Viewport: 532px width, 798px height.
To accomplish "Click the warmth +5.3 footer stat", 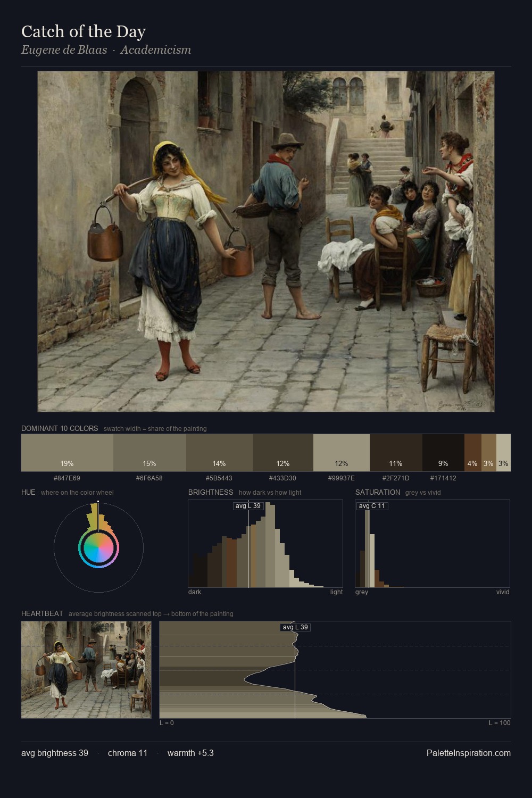I will [x=190, y=753].
